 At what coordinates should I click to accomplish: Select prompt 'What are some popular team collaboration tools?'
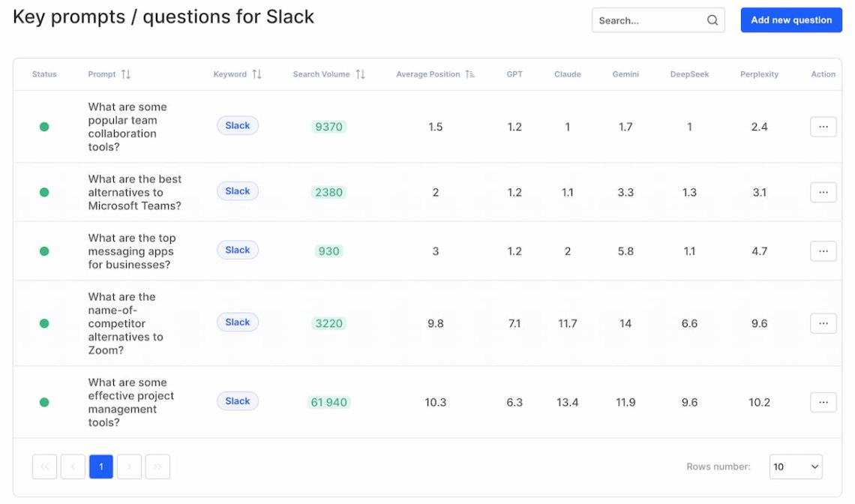127,127
